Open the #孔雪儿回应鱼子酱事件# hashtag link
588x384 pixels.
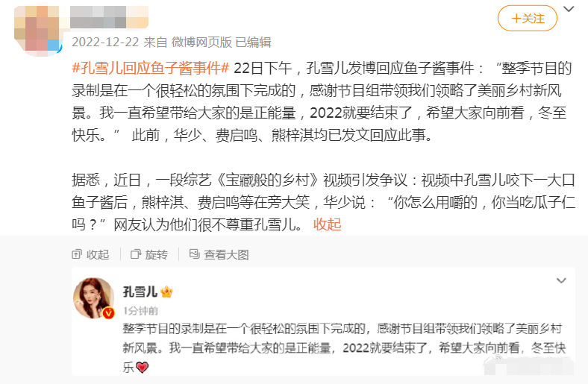click(151, 68)
